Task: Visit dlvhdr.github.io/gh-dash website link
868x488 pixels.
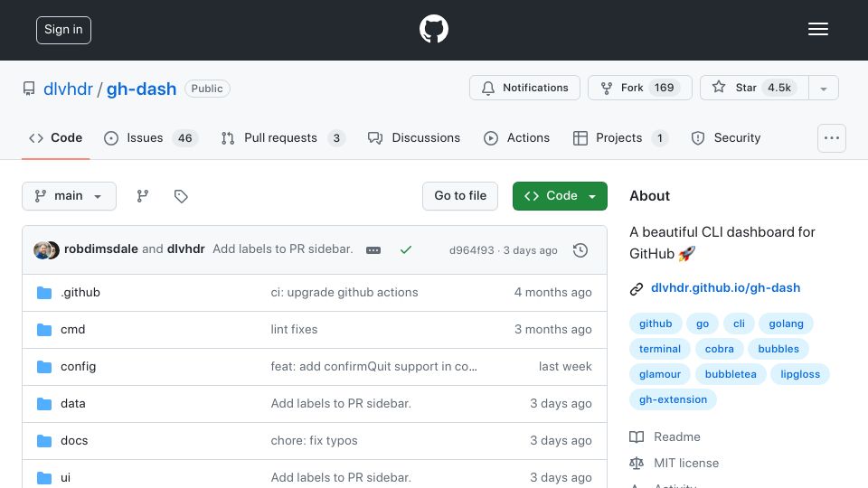Action: (725, 287)
